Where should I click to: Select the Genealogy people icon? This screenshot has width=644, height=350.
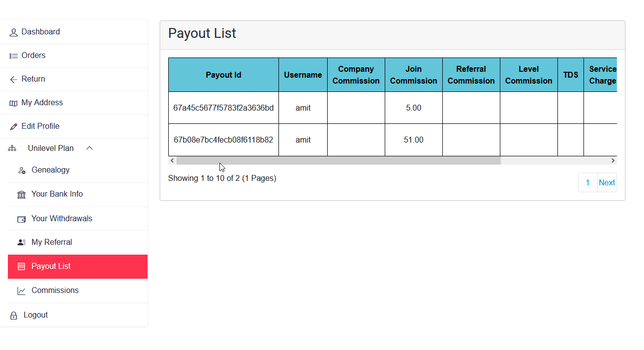(22, 170)
